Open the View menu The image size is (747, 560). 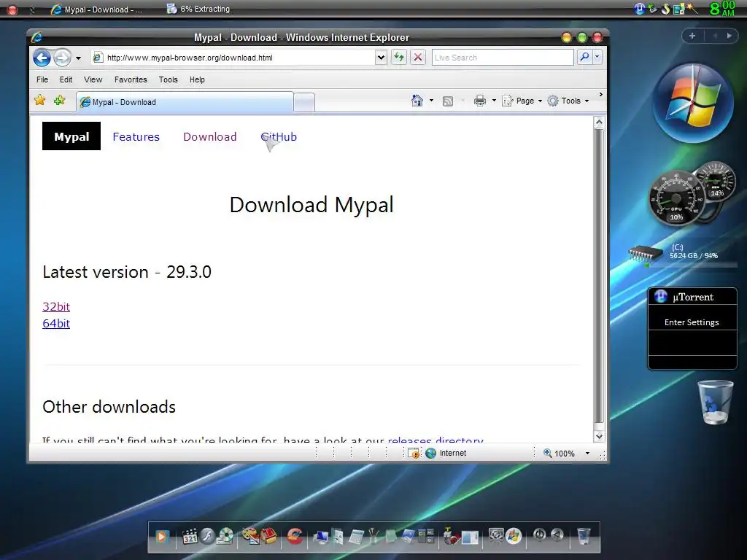point(93,79)
